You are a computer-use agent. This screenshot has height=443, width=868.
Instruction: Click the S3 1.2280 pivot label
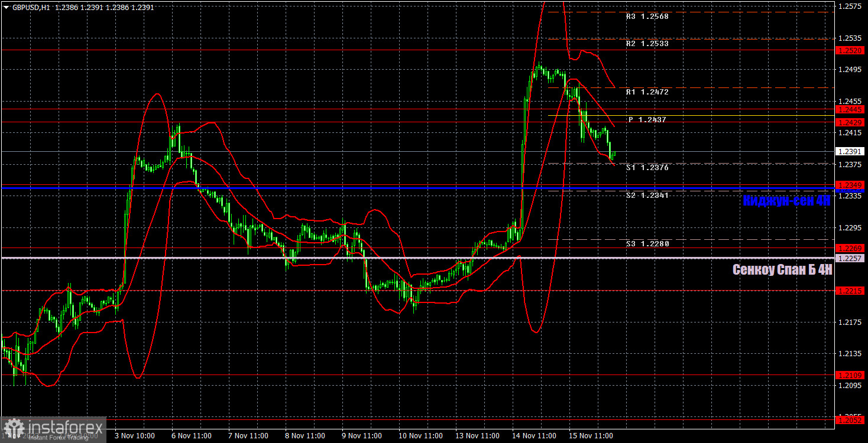click(x=647, y=243)
